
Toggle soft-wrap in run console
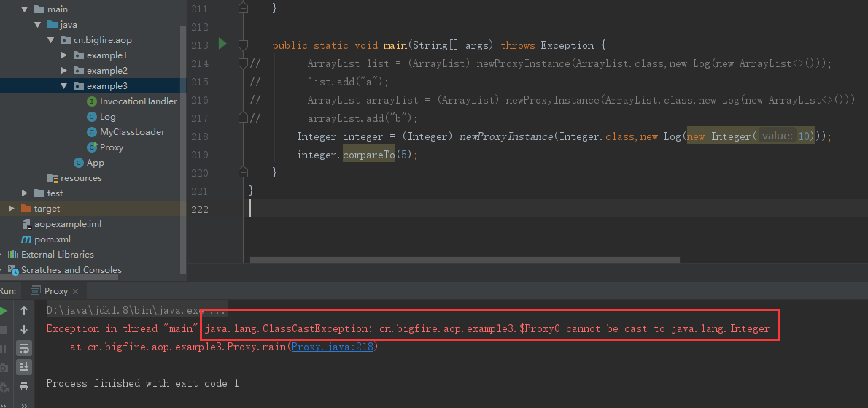click(x=24, y=347)
